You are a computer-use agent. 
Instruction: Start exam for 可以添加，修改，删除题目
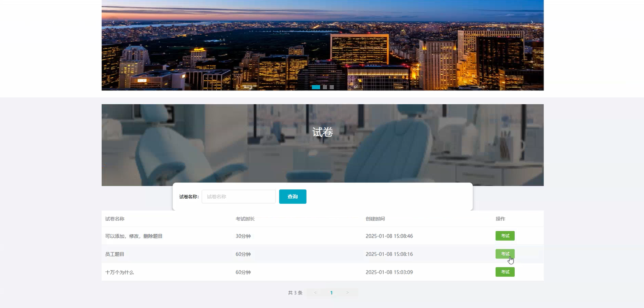point(505,236)
